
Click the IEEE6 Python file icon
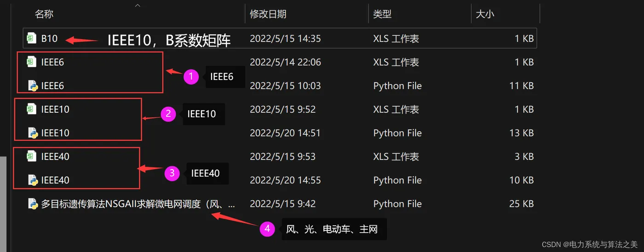pos(32,86)
